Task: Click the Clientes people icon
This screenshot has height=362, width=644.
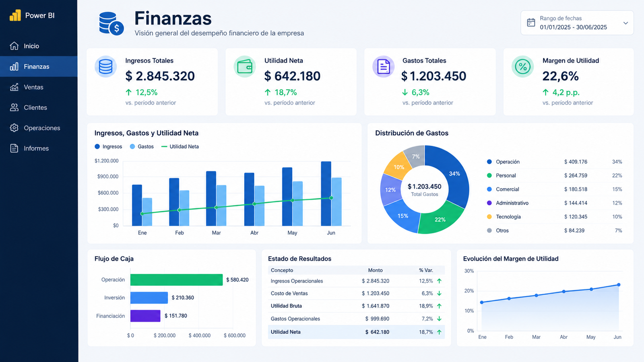Action: (x=14, y=107)
